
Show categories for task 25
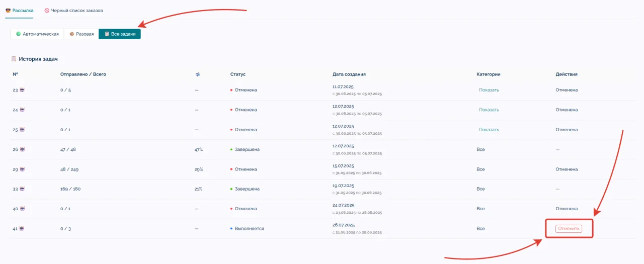point(489,130)
